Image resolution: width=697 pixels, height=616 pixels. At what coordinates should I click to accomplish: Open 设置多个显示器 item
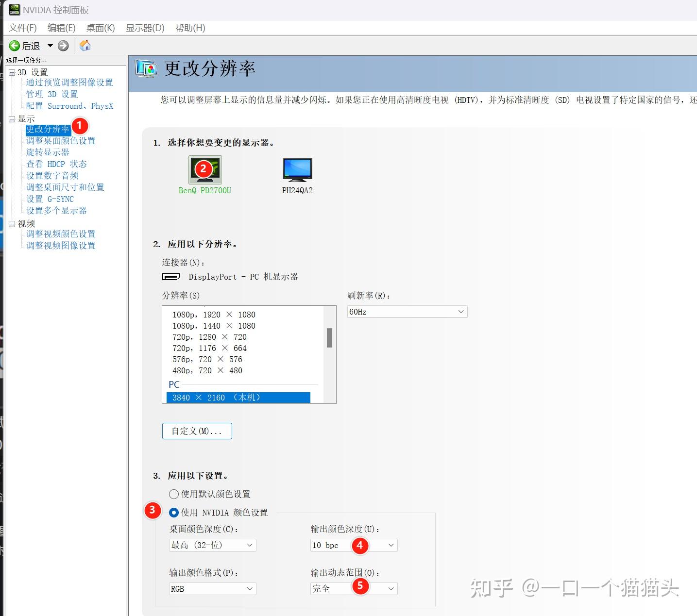pos(56,211)
